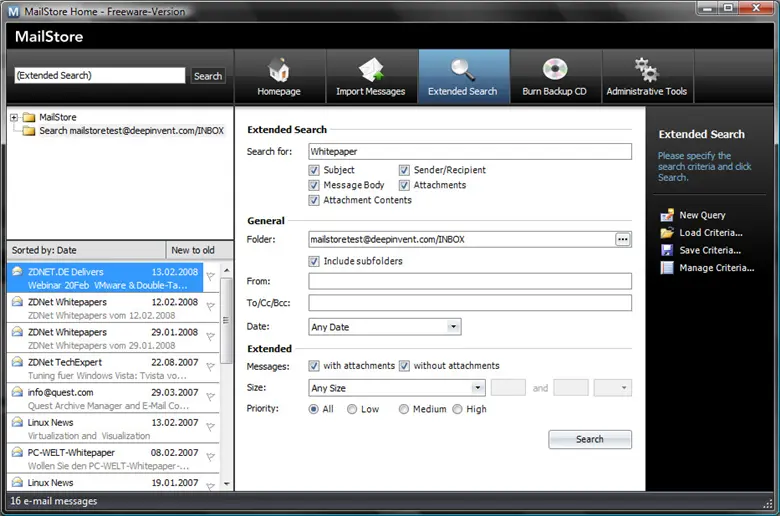
Task: Toggle flag on info@quest.com message
Action: 211,397
